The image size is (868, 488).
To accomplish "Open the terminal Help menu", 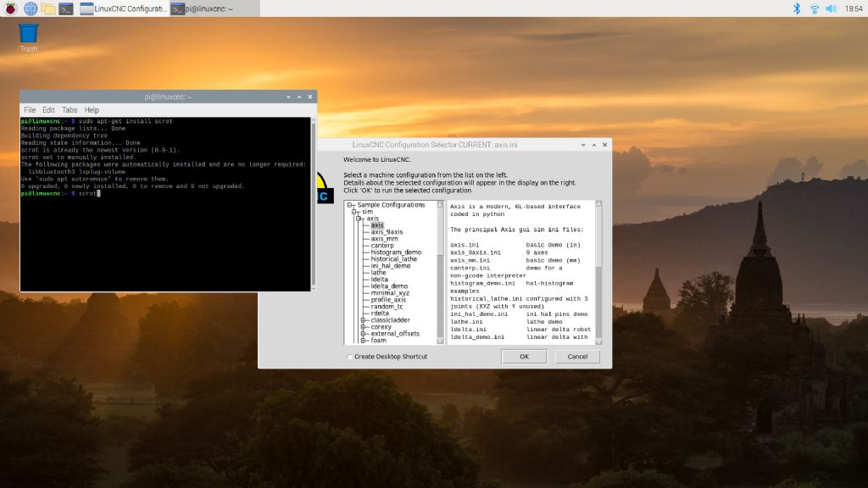I will pos(92,110).
